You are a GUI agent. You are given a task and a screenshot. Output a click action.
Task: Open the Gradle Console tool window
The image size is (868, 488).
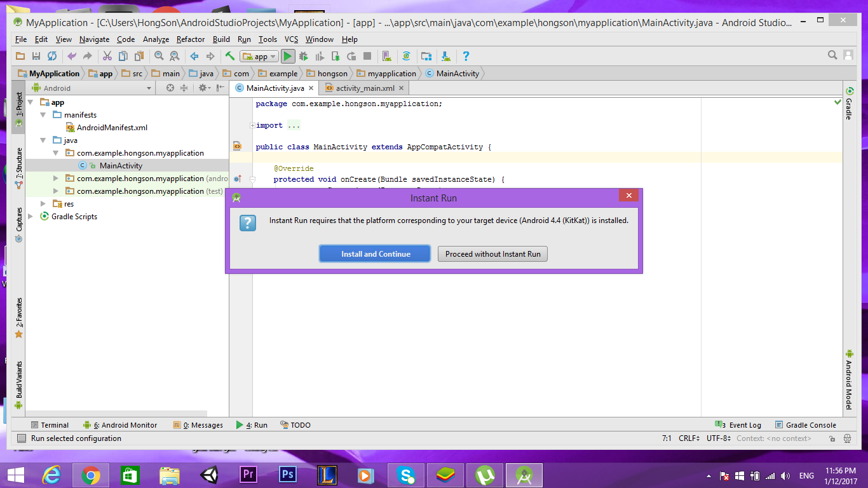tap(806, 425)
